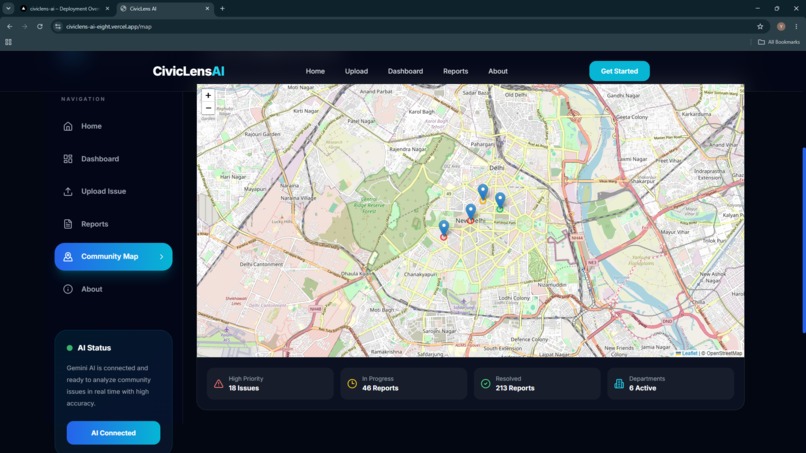This screenshot has width=806, height=453.
Task: Select the map pin over New Delhi label
Action: (471, 213)
